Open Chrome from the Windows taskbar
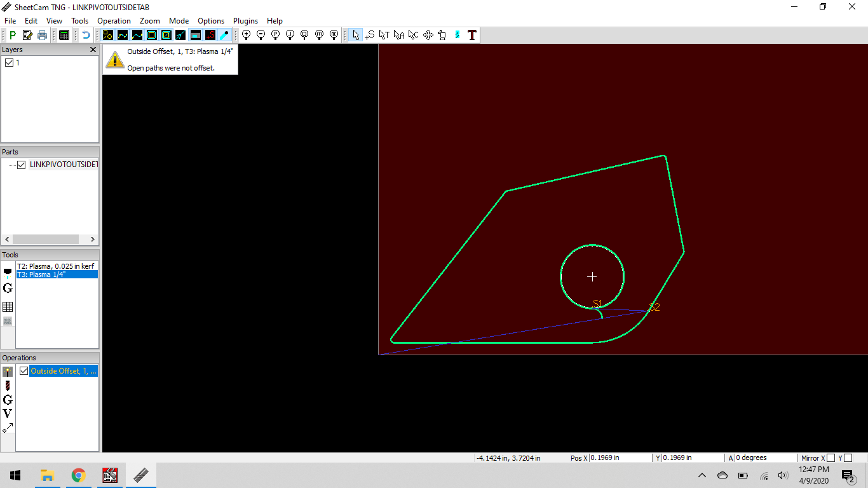 click(x=78, y=475)
